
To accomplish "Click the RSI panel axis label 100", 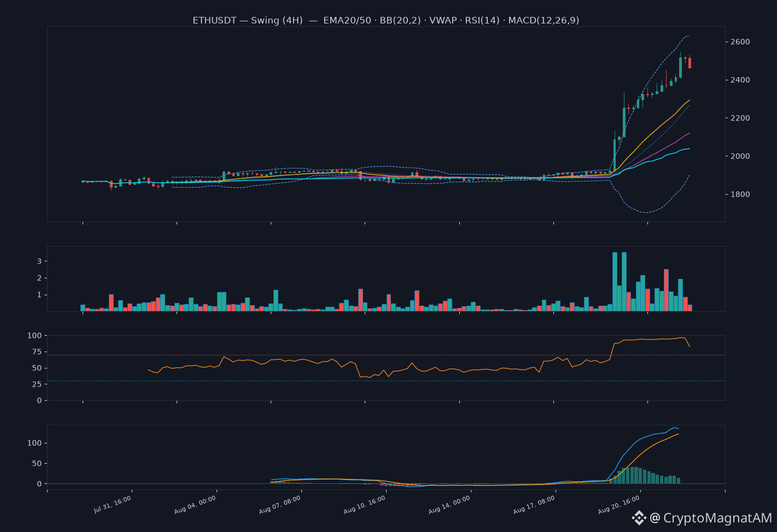I will [34, 335].
